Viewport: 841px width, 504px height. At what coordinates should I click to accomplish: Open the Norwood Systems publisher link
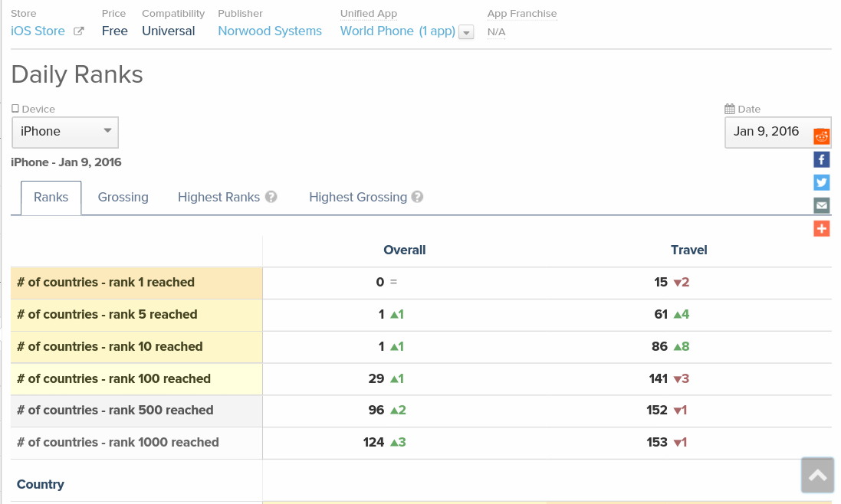[270, 31]
